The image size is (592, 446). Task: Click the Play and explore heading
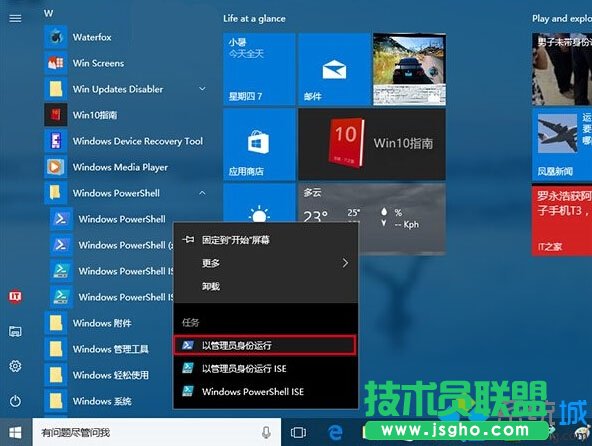click(x=562, y=19)
